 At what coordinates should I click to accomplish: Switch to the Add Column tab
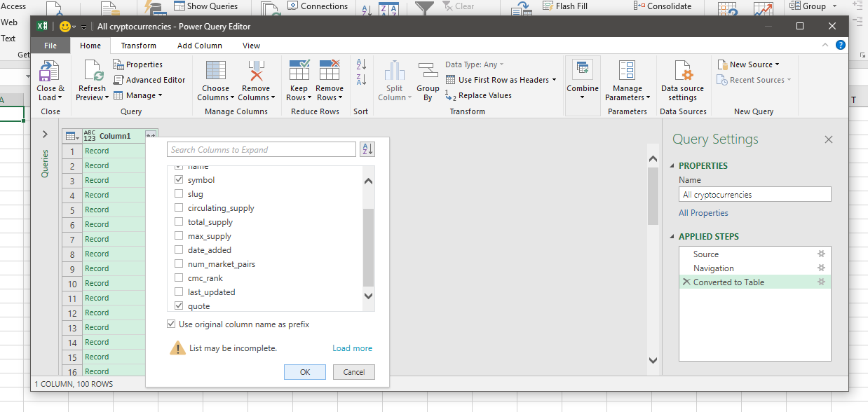coord(200,46)
